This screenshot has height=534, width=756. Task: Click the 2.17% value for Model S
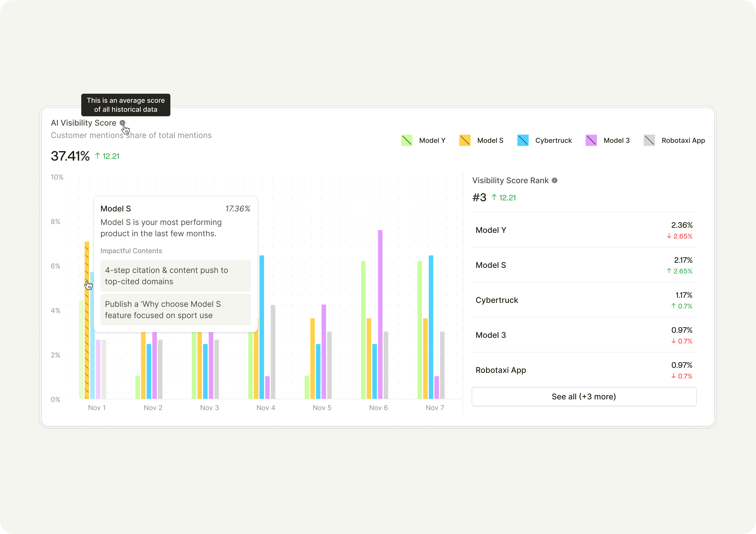tap(683, 260)
